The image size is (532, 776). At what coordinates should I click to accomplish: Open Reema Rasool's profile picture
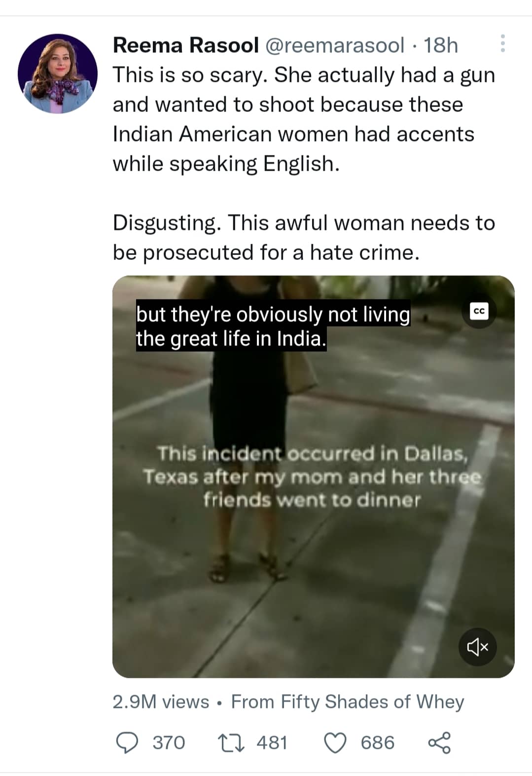(58, 74)
